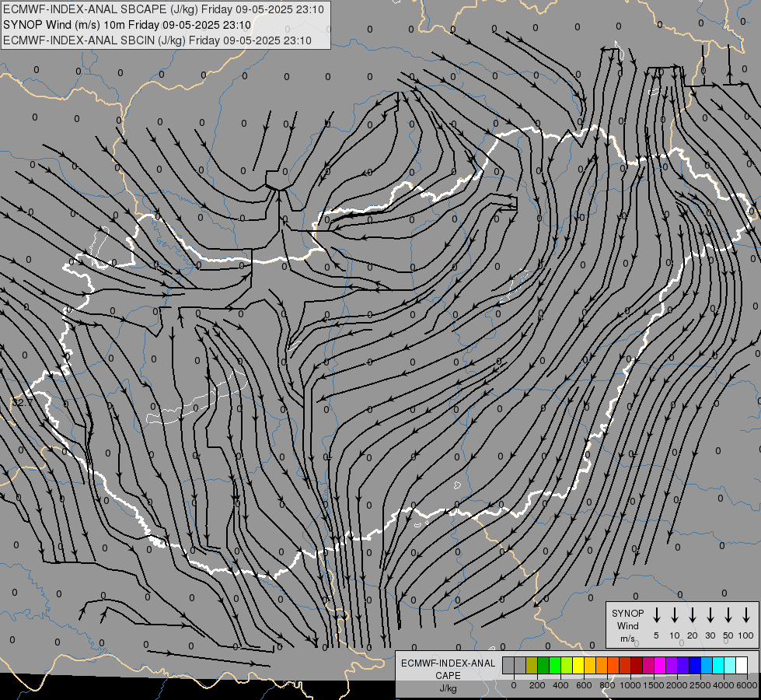Click the SYNOP Wind m/s legend label
This screenshot has height=700, width=761.
click(627, 625)
